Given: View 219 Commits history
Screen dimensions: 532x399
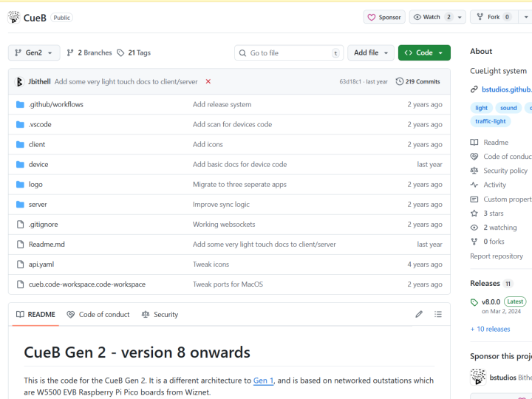Looking at the screenshot, I should [x=418, y=81].
